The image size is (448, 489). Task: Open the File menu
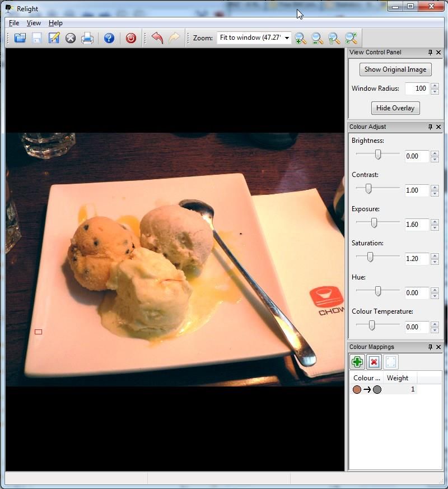point(13,23)
